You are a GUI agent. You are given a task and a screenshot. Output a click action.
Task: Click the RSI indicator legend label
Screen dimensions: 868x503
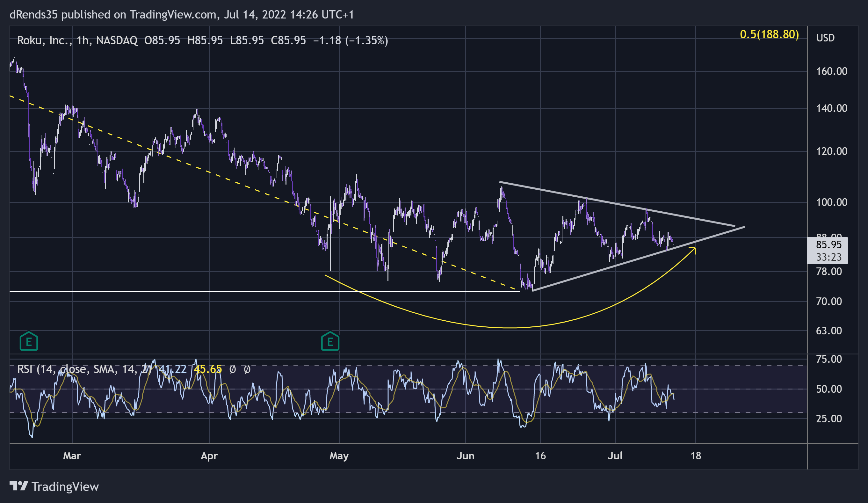(84, 369)
